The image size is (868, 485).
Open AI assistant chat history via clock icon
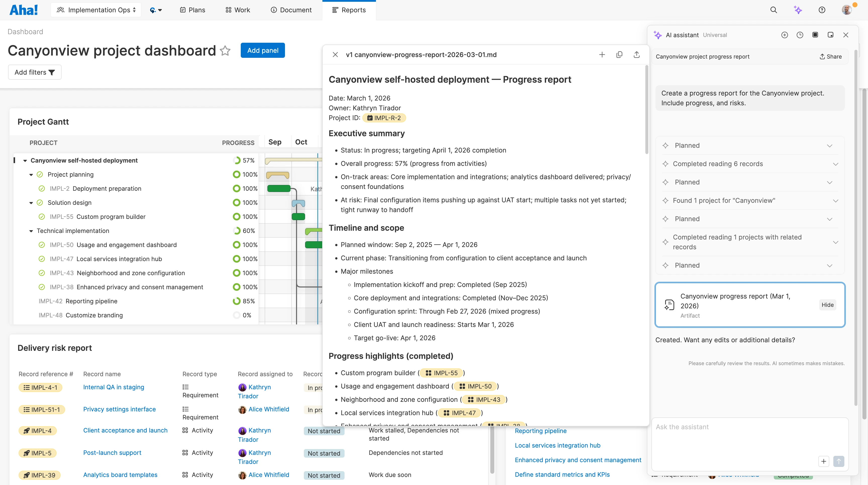click(800, 35)
